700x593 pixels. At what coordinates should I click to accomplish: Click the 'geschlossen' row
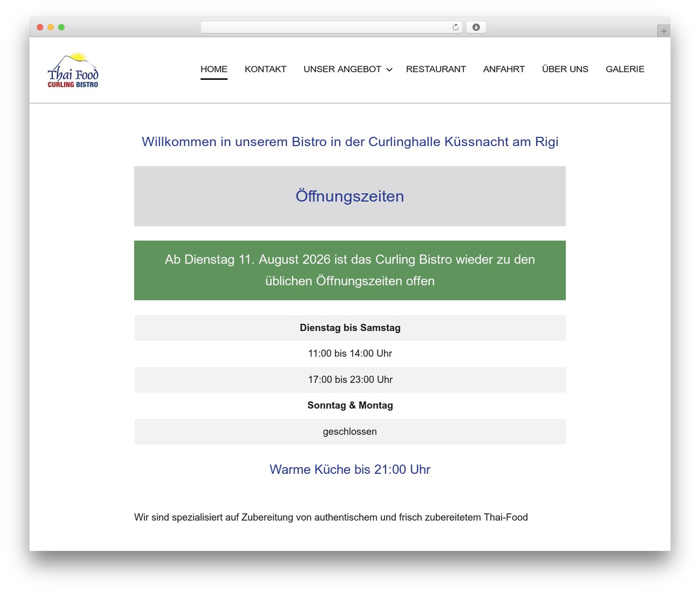click(350, 432)
